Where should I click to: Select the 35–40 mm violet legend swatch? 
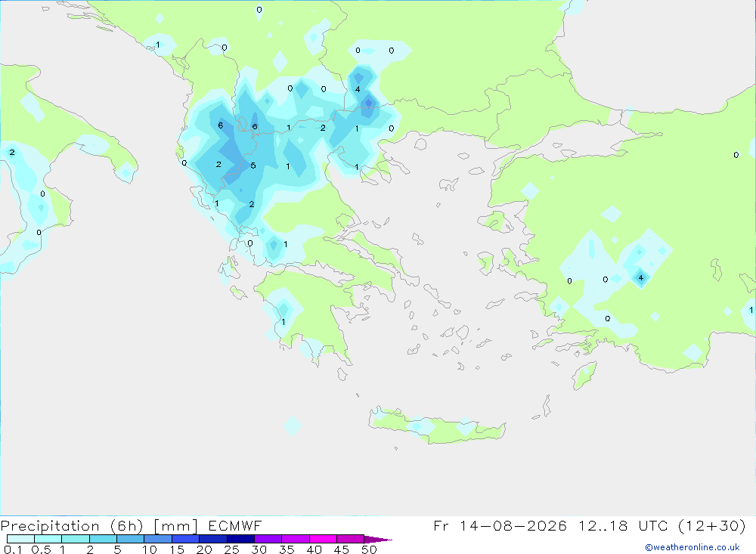[x=296, y=539]
